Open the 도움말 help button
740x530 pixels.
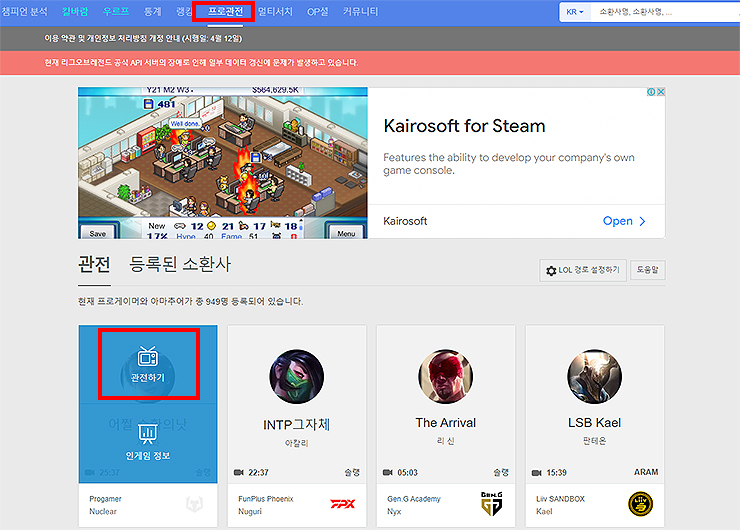point(648,269)
